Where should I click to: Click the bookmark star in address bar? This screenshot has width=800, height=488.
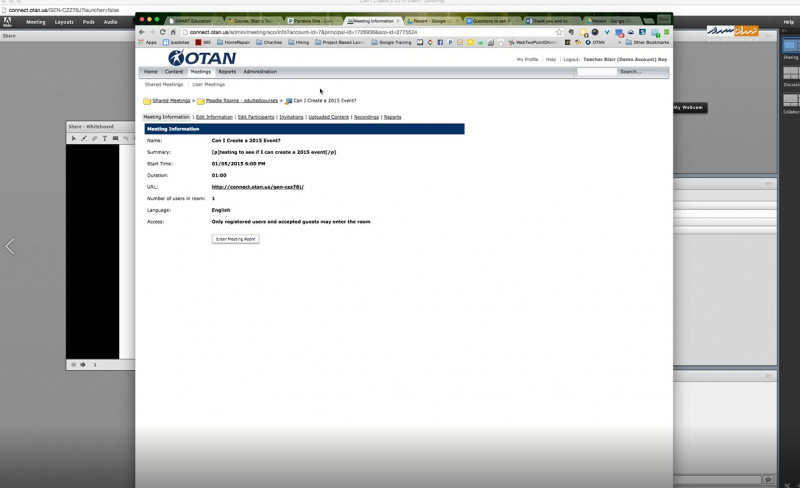tap(560, 32)
